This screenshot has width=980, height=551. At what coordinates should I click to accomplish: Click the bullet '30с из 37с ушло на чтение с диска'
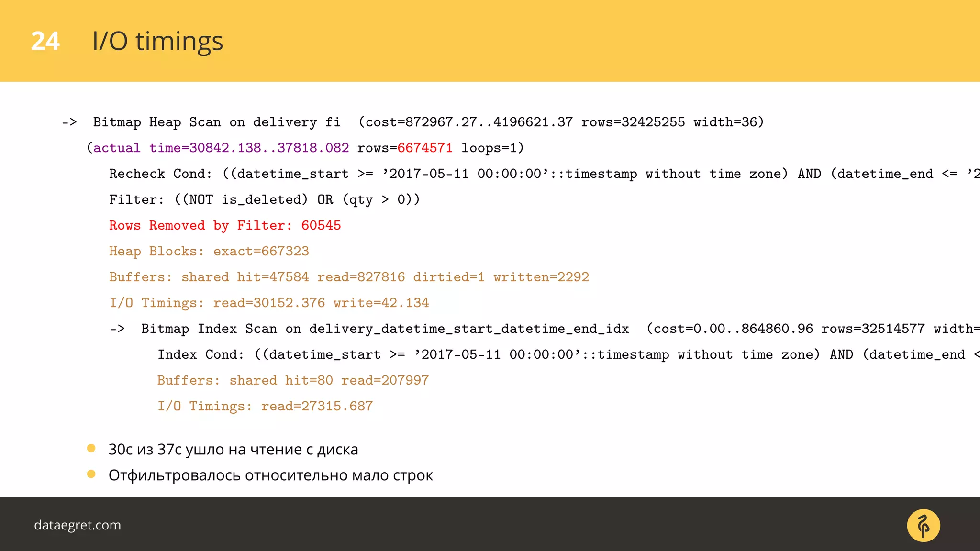[234, 450]
